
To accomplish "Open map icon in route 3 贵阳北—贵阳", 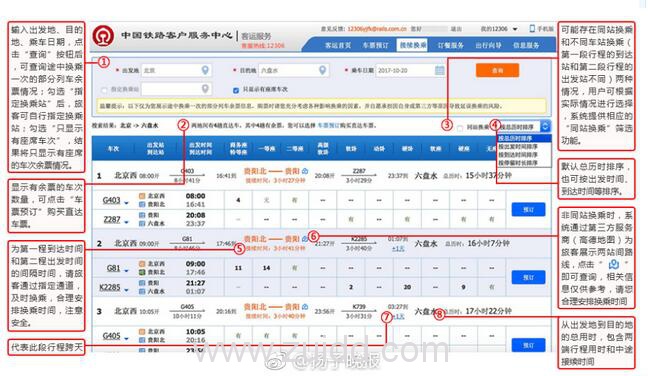I will pyautogui.click(x=305, y=307).
